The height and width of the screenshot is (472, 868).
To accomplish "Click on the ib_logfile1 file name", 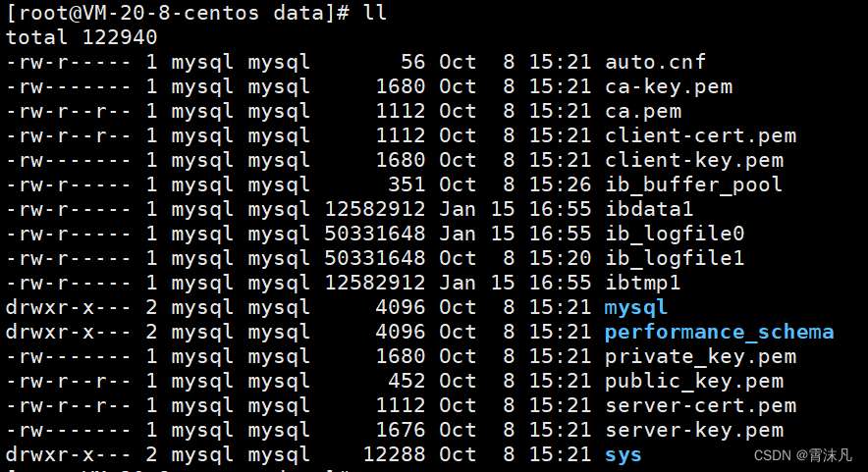I will click(x=675, y=258).
